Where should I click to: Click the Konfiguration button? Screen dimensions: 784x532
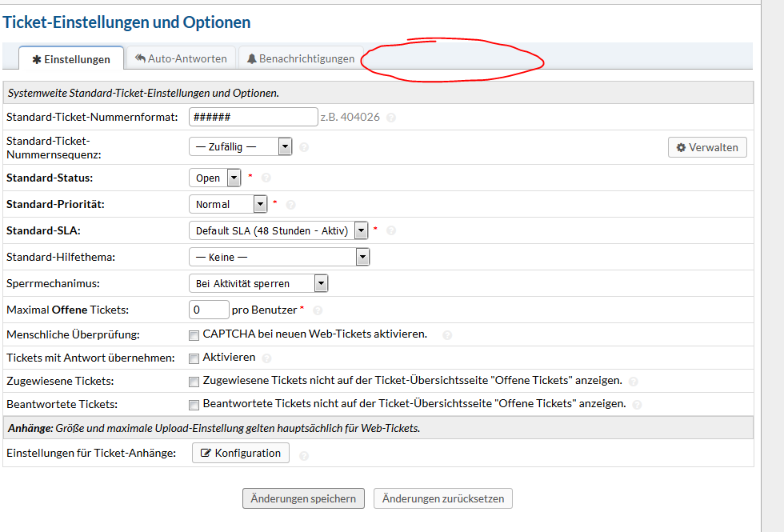point(241,453)
